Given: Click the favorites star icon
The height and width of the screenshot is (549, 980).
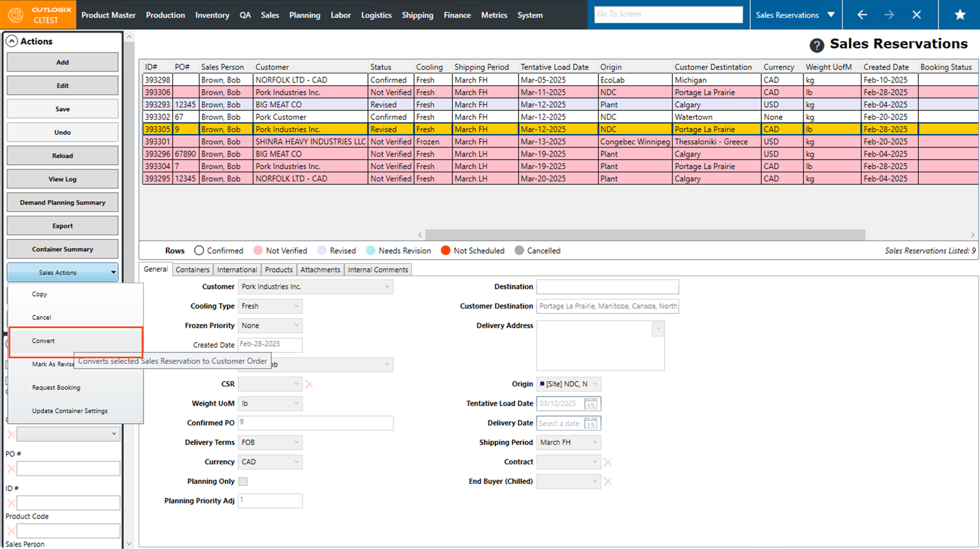Looking at the screenshot, I should point(959,15).
